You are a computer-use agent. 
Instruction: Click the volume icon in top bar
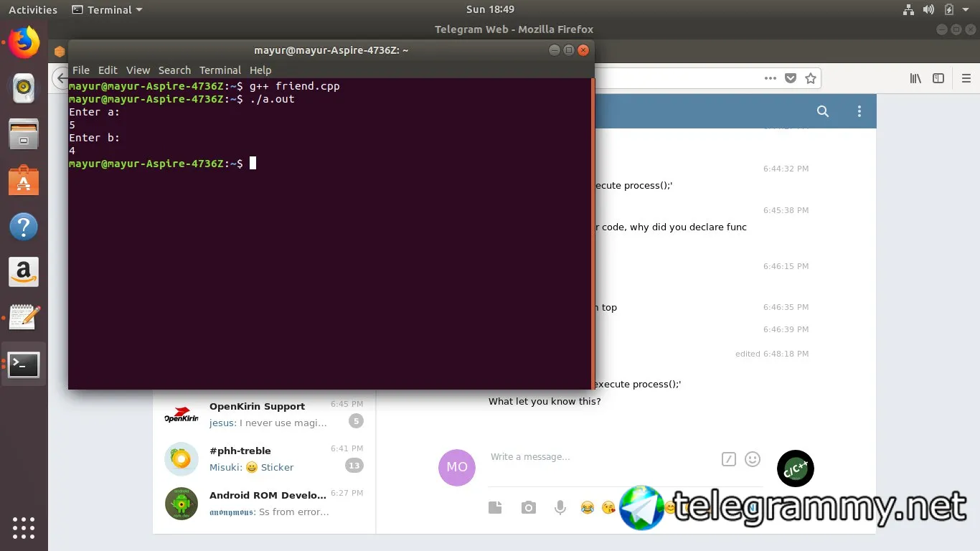pos(928,9)
